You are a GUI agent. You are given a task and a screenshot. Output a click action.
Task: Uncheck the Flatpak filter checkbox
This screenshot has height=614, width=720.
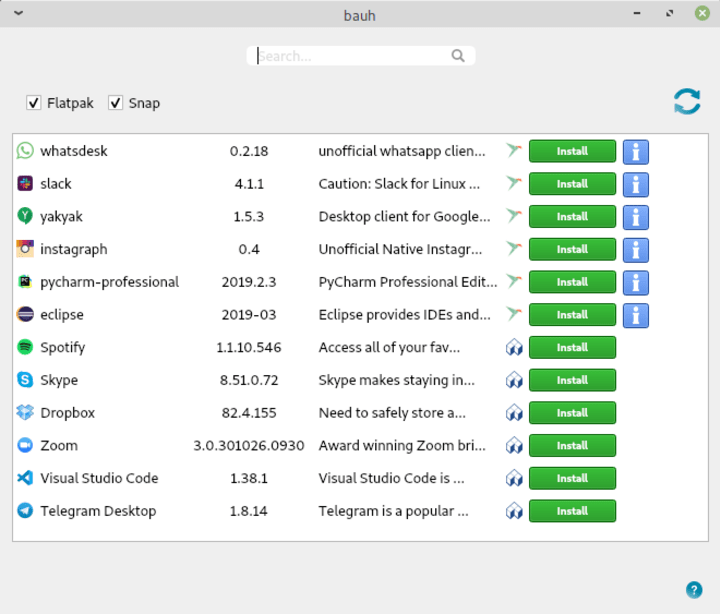(x=34, y=102)
